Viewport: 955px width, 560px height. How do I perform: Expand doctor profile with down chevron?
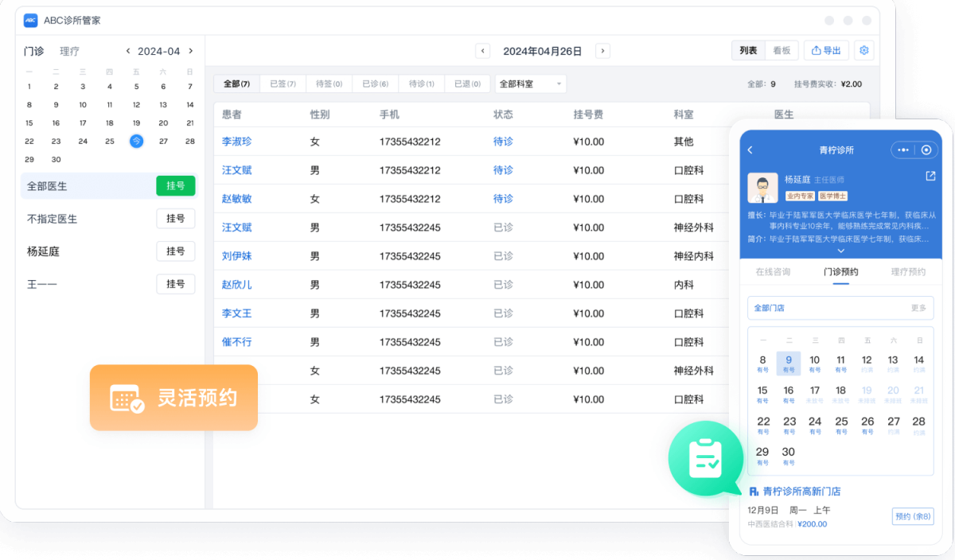pos(840,251)
